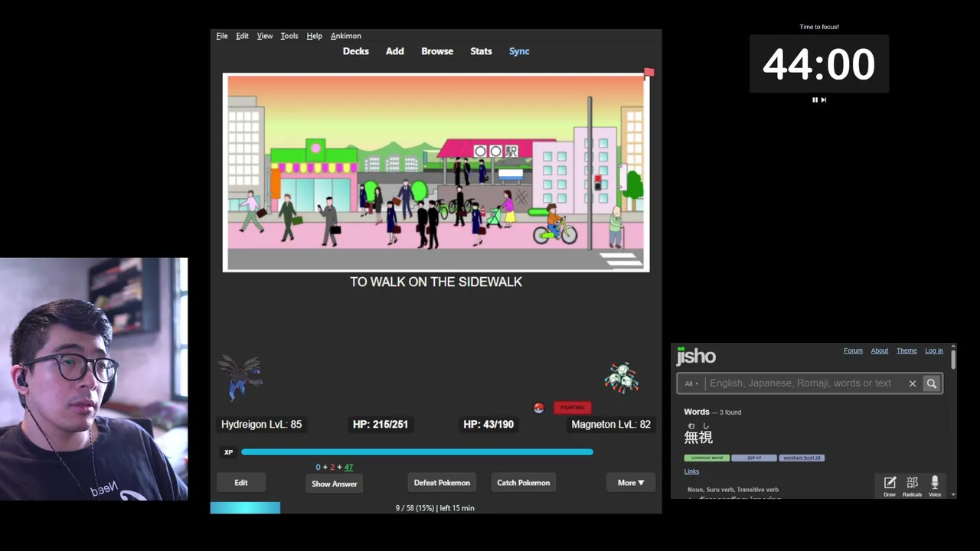Open the Jisho About link

pos(880,350)
